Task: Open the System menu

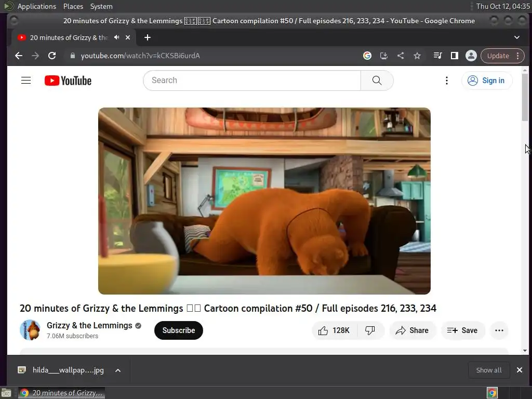Action: (x=101, y=6)
